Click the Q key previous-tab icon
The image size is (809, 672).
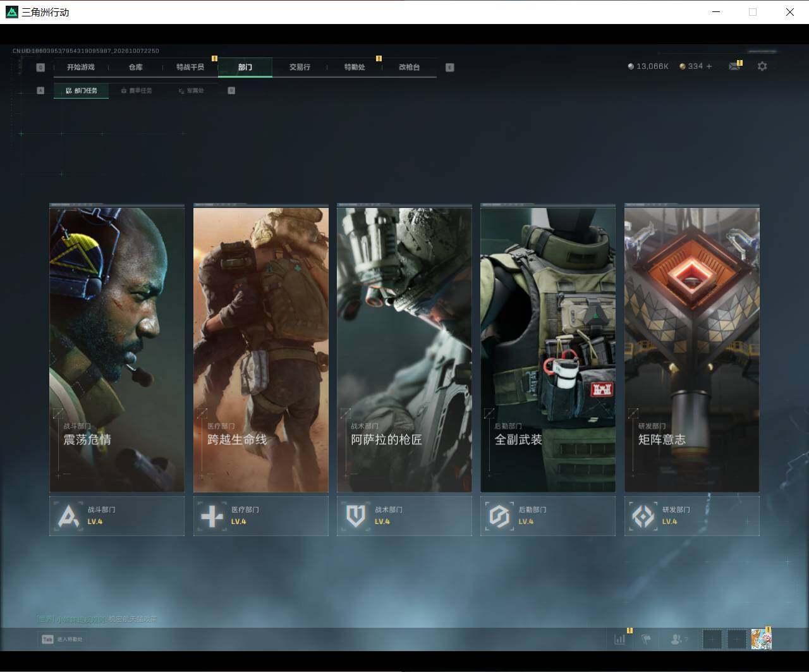tap(40, 68)
